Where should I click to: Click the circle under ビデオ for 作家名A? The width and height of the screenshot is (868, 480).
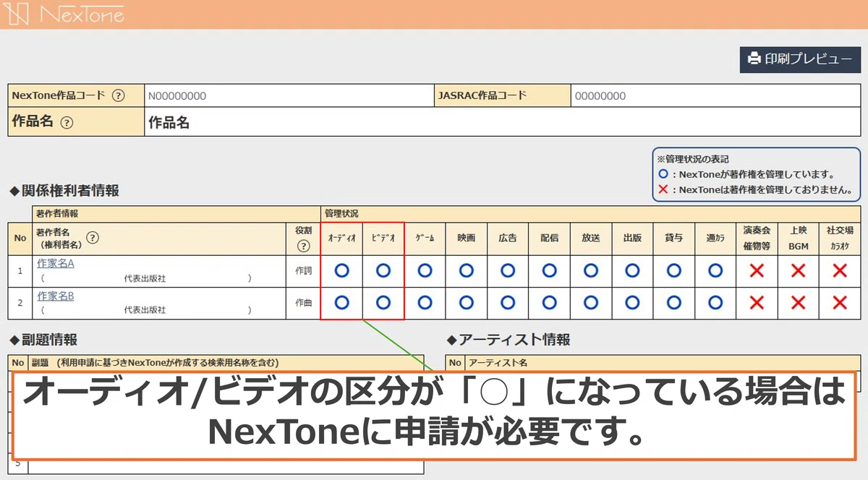click(x=383, y=271)
